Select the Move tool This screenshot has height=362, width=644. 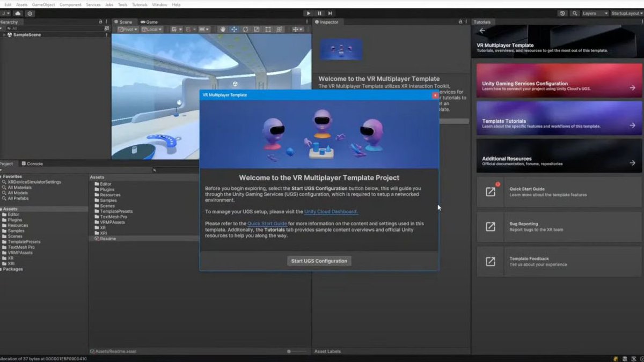point(234,29)
